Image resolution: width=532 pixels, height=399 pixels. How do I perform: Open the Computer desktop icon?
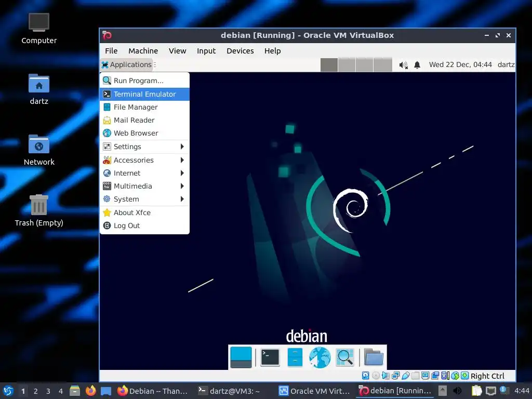pos(39,29)
